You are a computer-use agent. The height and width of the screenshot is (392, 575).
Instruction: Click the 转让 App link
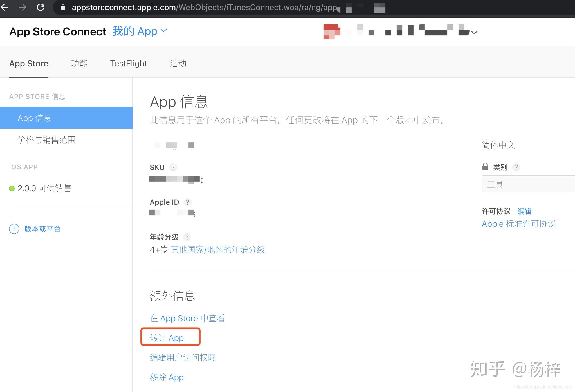click(167, 338)
